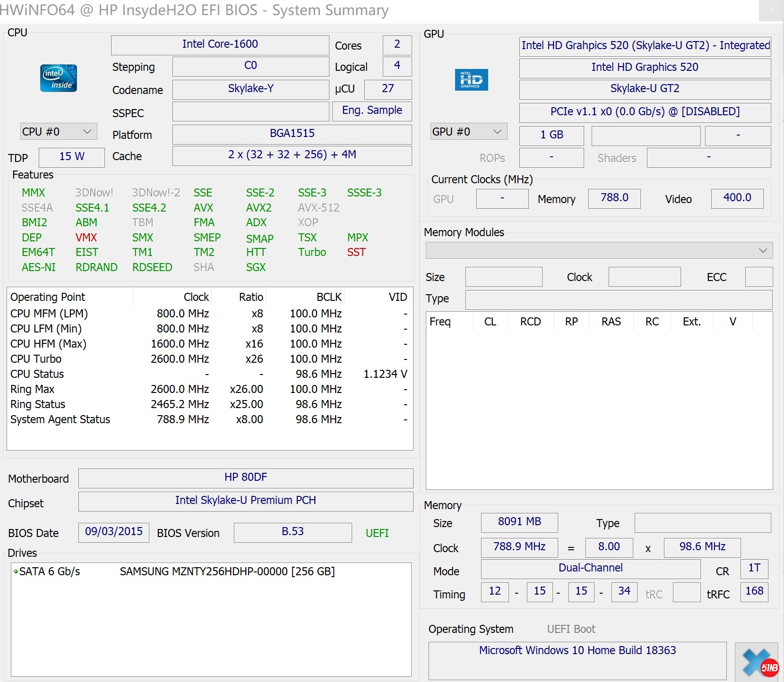Click the Intel HD Graphics logo
The width and height of the screenshot is (784, 682).
(471, 80)
